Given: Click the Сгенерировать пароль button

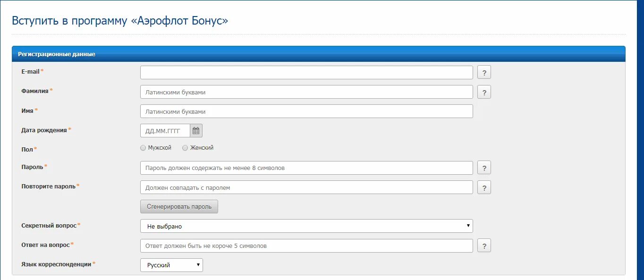Looking at the screenshot, I should tap(179, 207).
